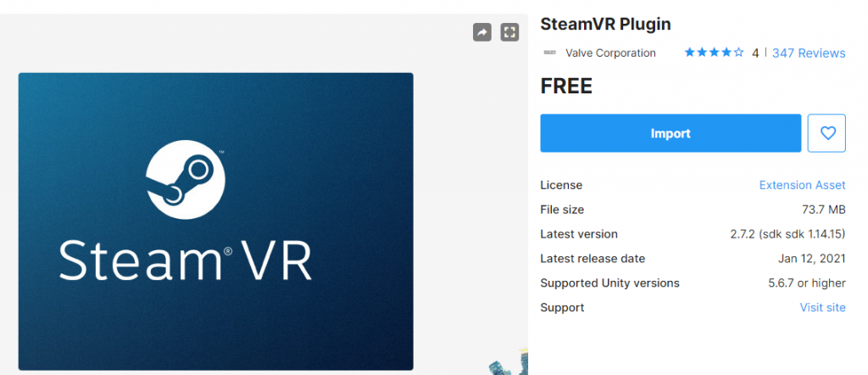Click the share arrow icon above the image
868x375 pixels.
pos(482,32)
